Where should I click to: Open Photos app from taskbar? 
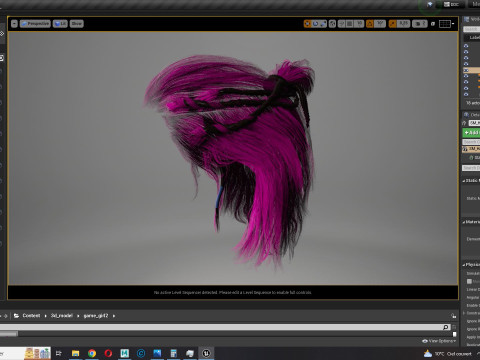(157, 353)
